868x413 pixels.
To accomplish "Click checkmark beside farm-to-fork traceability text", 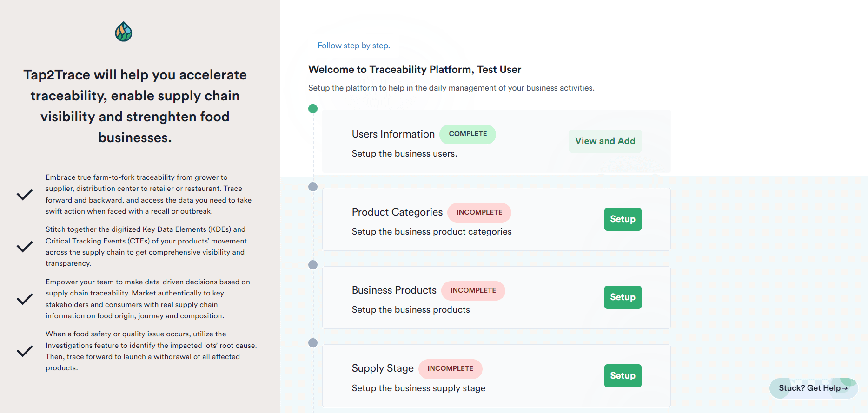I will (25, 194).
